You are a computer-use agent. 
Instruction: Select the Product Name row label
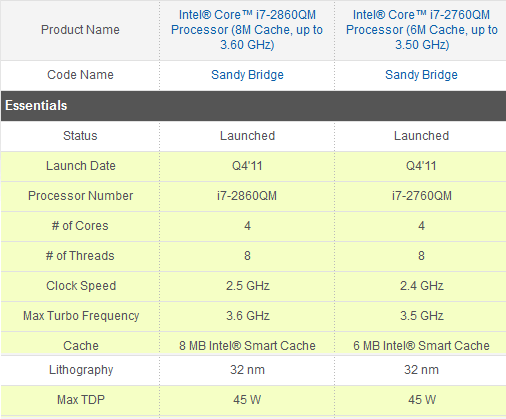point(80,30)
